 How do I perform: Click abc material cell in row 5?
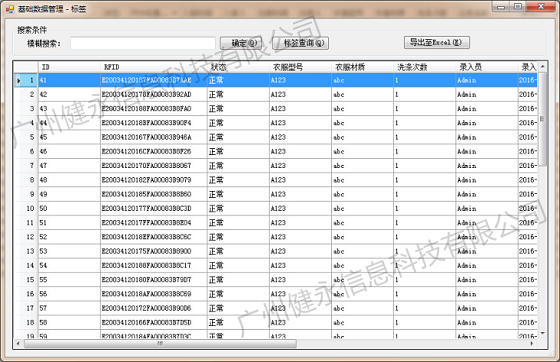pyautogui.click(x=362, y=137)
